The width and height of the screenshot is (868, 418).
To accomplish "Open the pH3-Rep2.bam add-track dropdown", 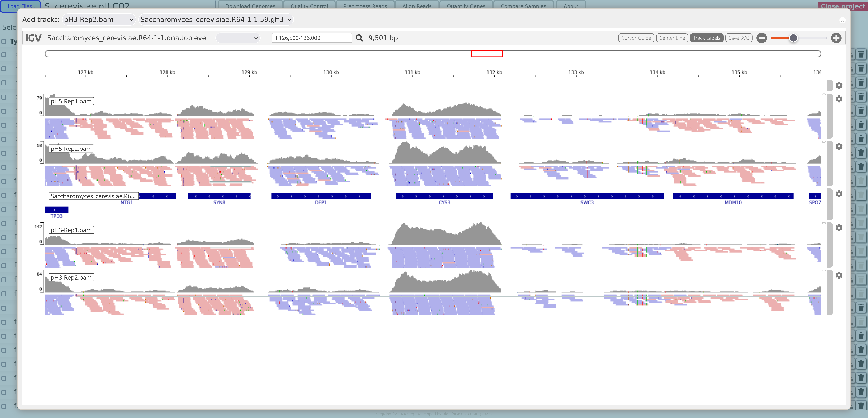I will coord(99,20).
